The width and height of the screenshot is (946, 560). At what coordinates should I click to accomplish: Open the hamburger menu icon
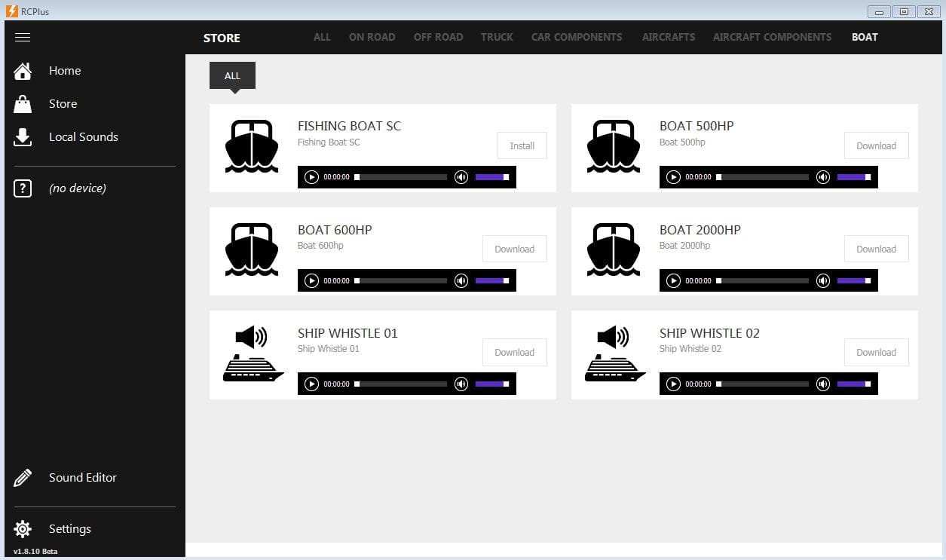(23, 38)
